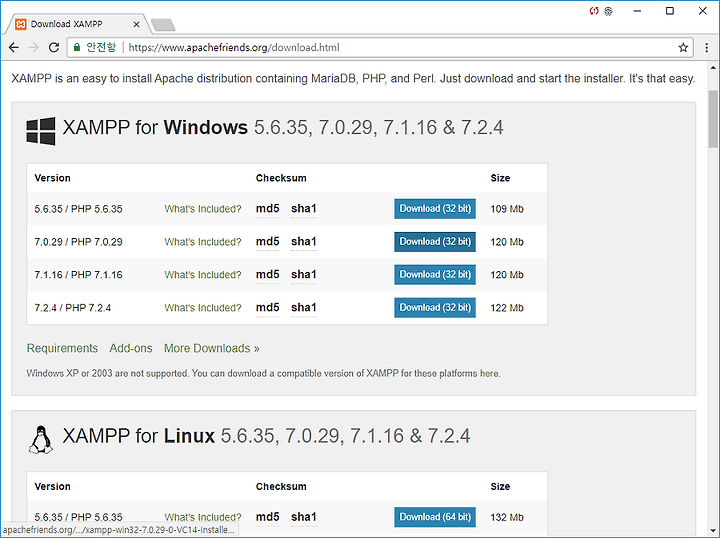Show md5 checksum for Windows 5.6.35
The height and width of the screenshot is (538, 720).
click(267, 209)
